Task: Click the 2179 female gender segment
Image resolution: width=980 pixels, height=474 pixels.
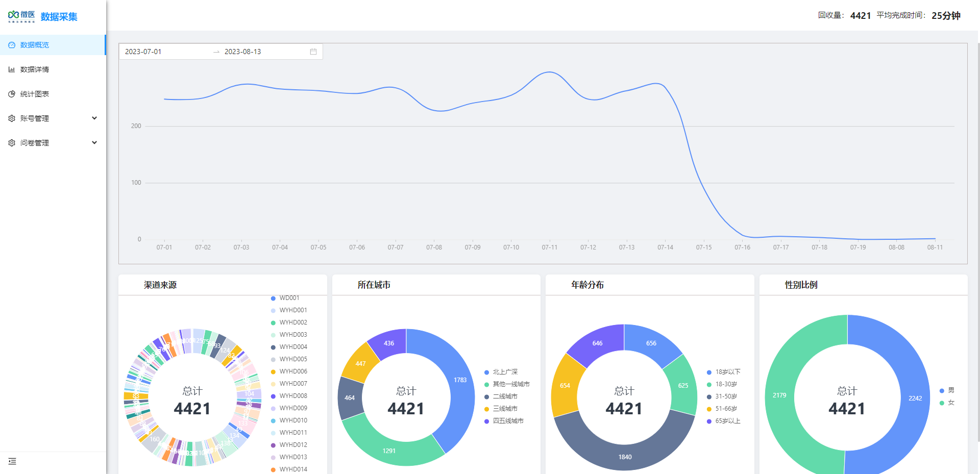Action: tap(779, 395)
